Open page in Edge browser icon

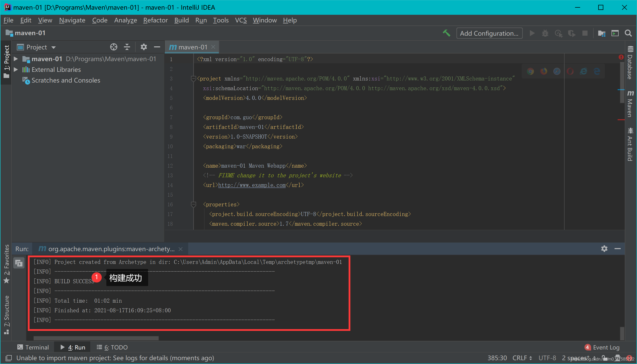click(597, 72)
